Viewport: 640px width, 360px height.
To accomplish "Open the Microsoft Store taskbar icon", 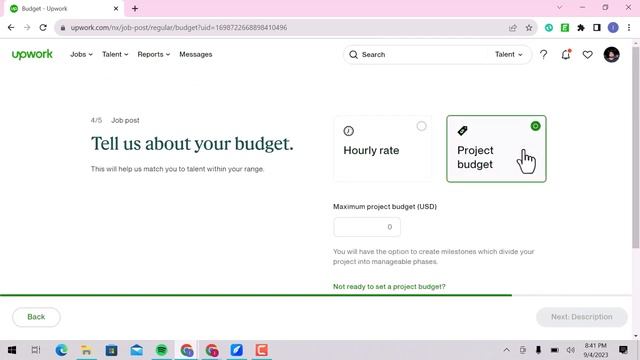I will pyautogui.click(x=111, y=350).
